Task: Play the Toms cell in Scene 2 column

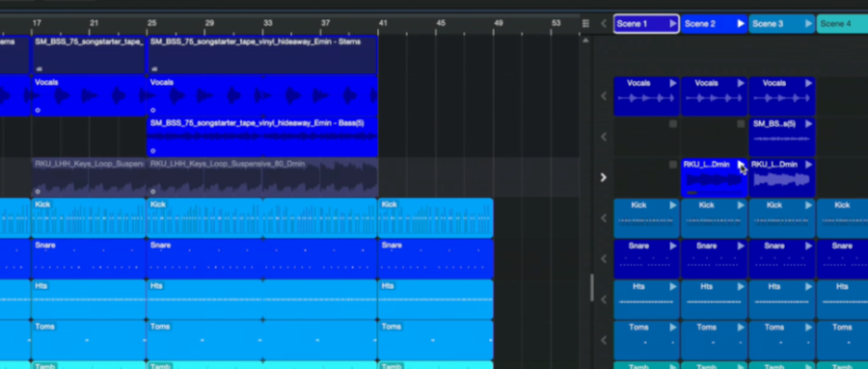Action: [741, 328]
